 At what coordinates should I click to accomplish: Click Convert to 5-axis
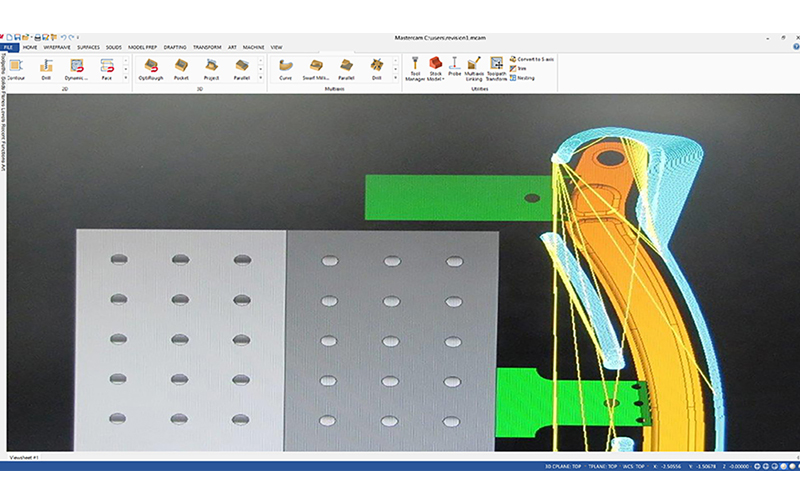coord(532,59)
